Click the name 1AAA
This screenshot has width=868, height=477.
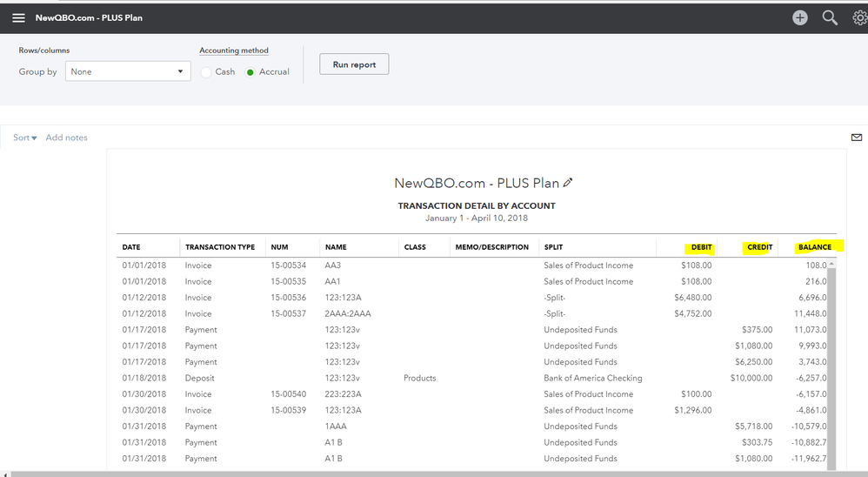pos(336,426)
